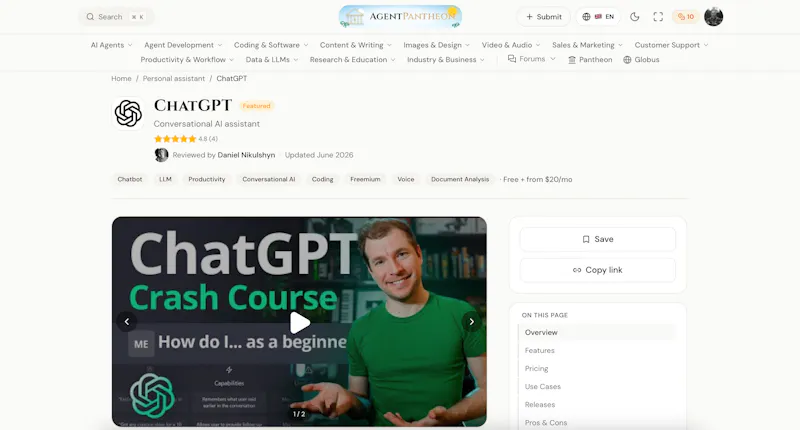This screenshot has height=430, width=800.
Task: Jump to the Releases section
Action: (597, 405)
